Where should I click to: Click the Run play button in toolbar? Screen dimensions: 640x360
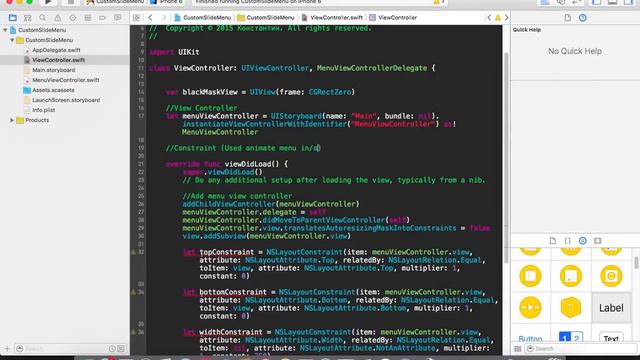coord(48,2)
